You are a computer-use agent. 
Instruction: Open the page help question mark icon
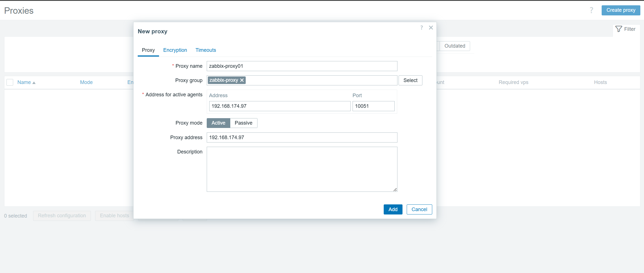point(591,10)
